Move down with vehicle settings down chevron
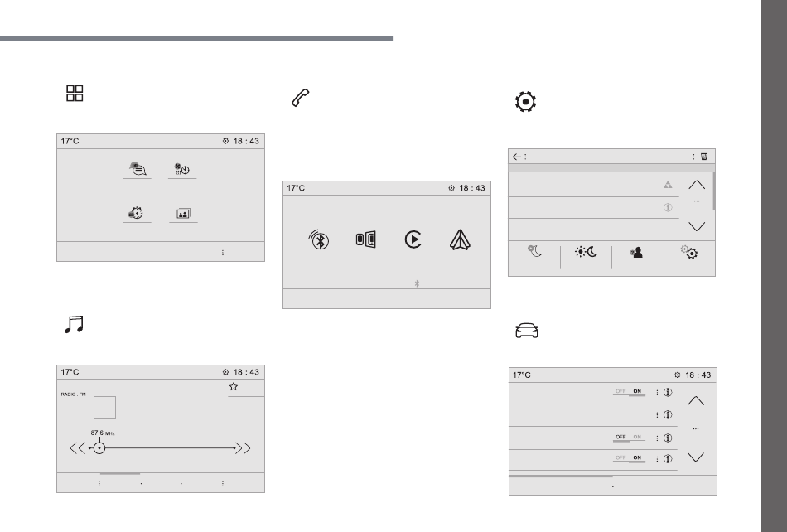The width and height of the screenshot is (787, 532). 696,457
